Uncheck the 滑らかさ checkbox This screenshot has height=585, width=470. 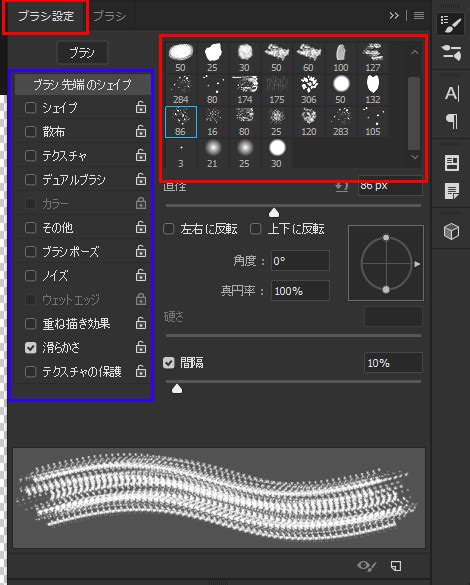[x=30, y=348]
